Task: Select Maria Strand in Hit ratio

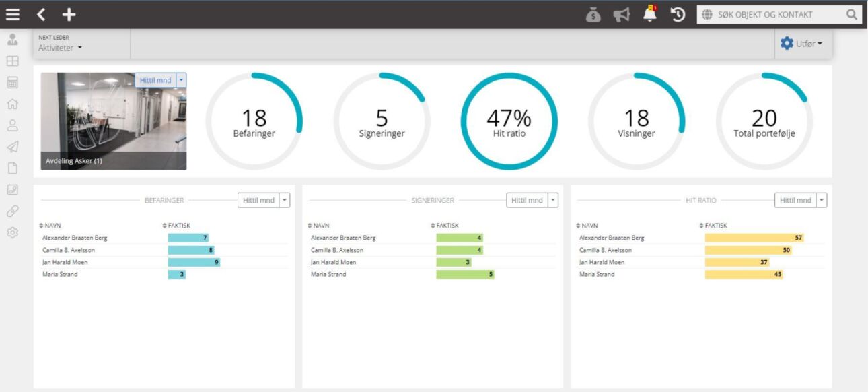Action: click(x=597, y=274)
